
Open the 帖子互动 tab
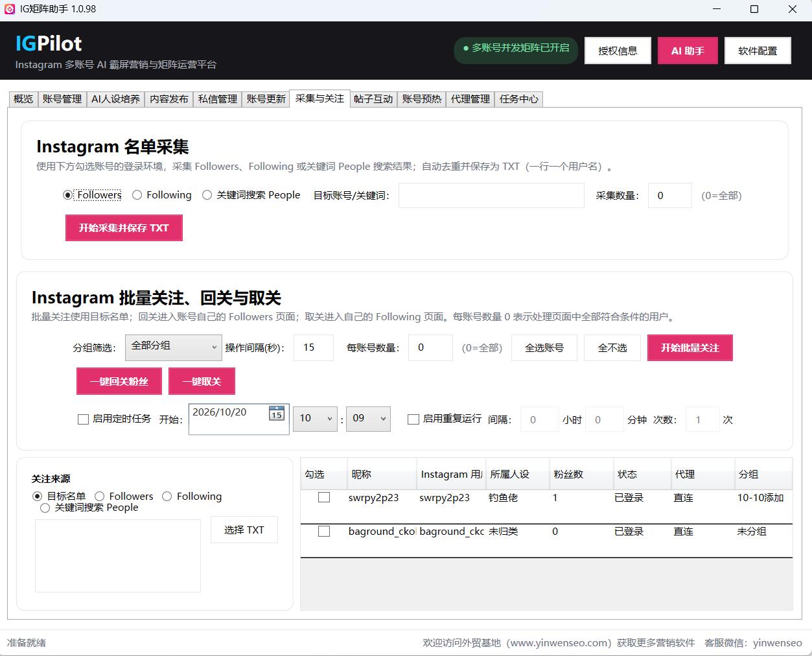[373, 99]
